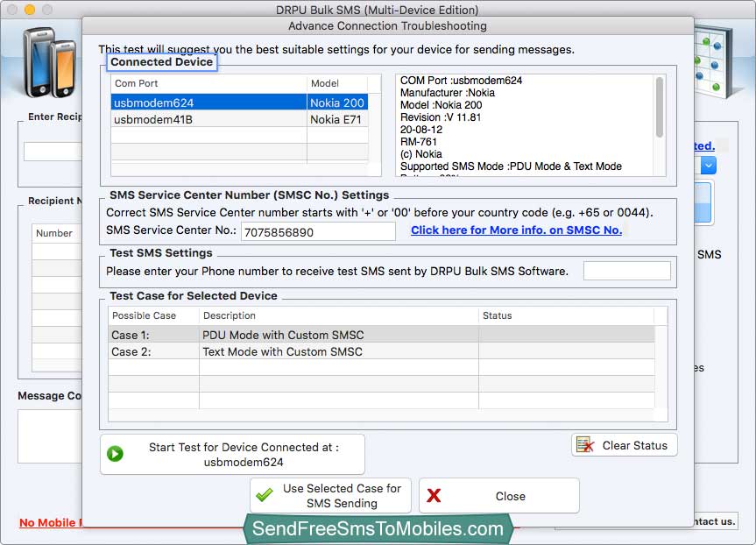Use Selected Case for SMS Sending
This screenshot has height=545, width=756.
click(x=331, y=496)
